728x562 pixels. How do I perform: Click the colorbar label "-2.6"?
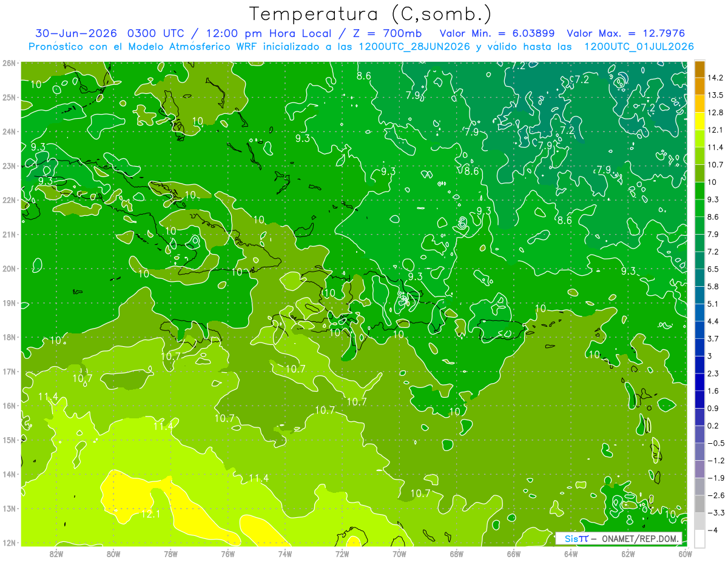(716, 495)
